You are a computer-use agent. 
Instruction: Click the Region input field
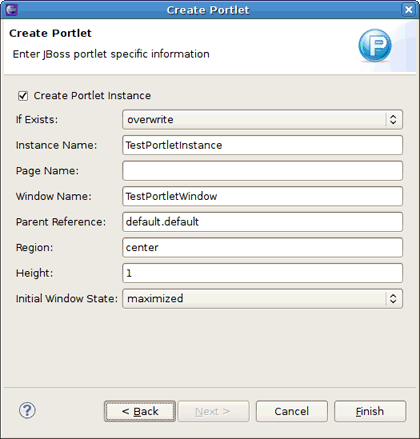pyautogui.click(x=262, y=247)
